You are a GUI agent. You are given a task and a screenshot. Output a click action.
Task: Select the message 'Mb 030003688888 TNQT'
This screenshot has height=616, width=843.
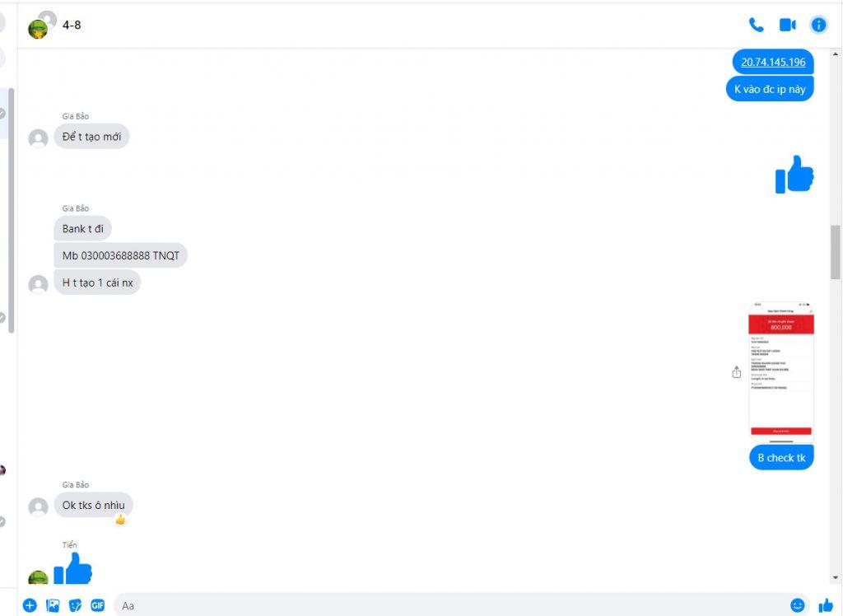pos(120,255)
